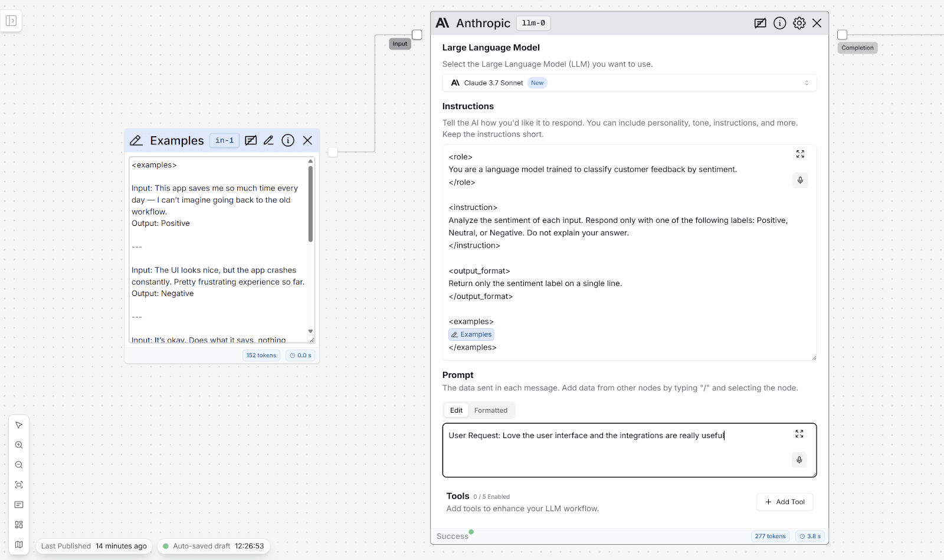Screen dimensions: 944x560
Task: Click the Examples variable chip in Instructions
Action: pyautogui.click(x=471, y=335)
